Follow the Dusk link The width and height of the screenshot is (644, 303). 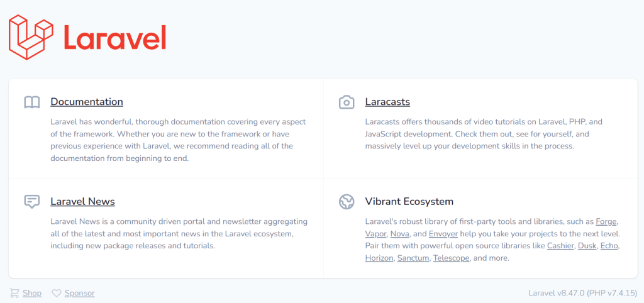[587, 245]
